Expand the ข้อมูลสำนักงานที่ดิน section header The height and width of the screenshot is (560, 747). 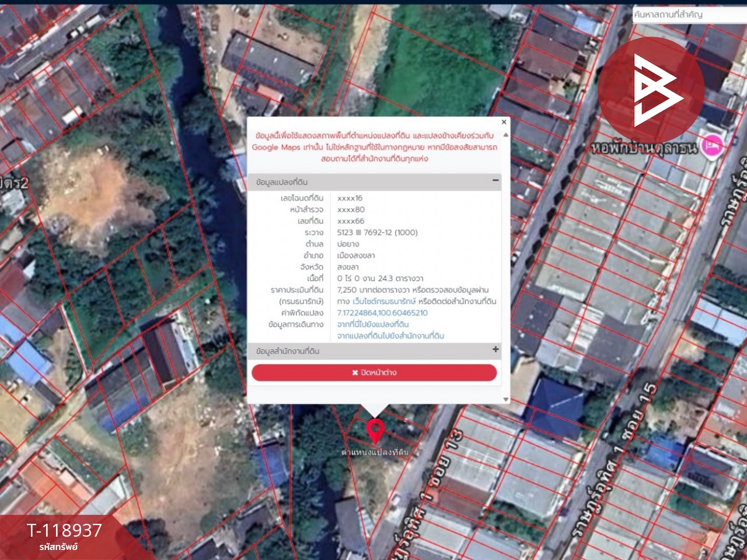coord(373,351)
